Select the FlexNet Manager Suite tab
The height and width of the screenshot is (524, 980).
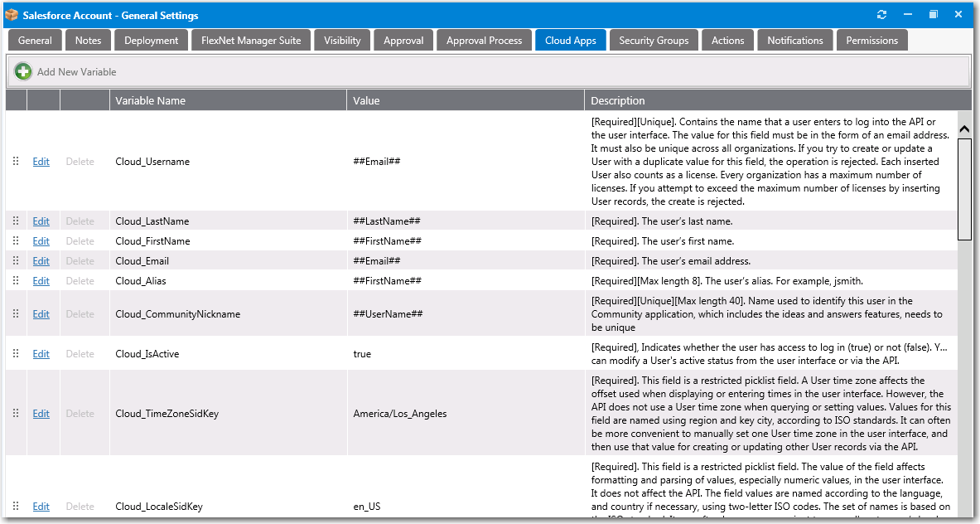[x=250, y=39]
